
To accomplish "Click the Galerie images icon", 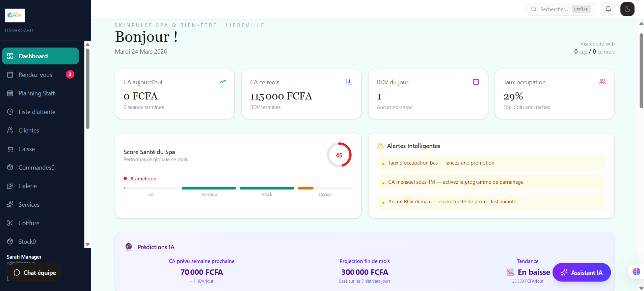I will pos(10,186).
